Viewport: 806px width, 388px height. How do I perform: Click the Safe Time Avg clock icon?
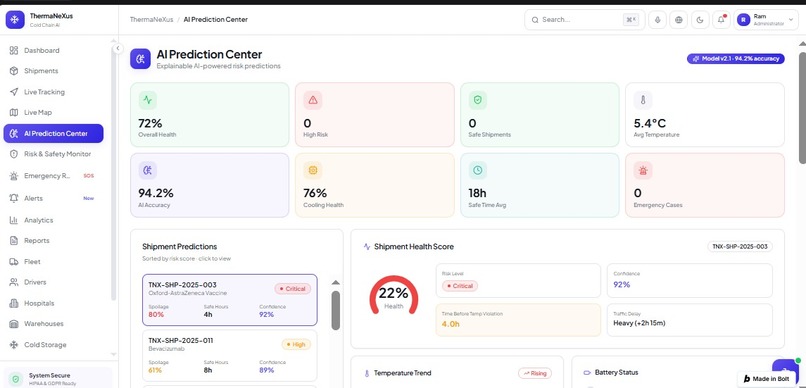click(x=478, y=170)
